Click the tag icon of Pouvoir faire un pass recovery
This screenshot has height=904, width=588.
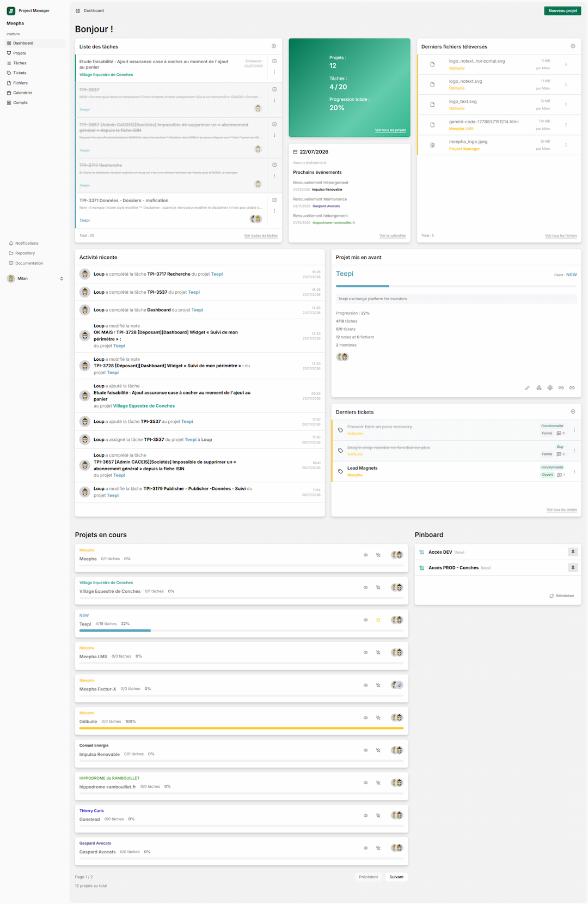pos(340,430)
